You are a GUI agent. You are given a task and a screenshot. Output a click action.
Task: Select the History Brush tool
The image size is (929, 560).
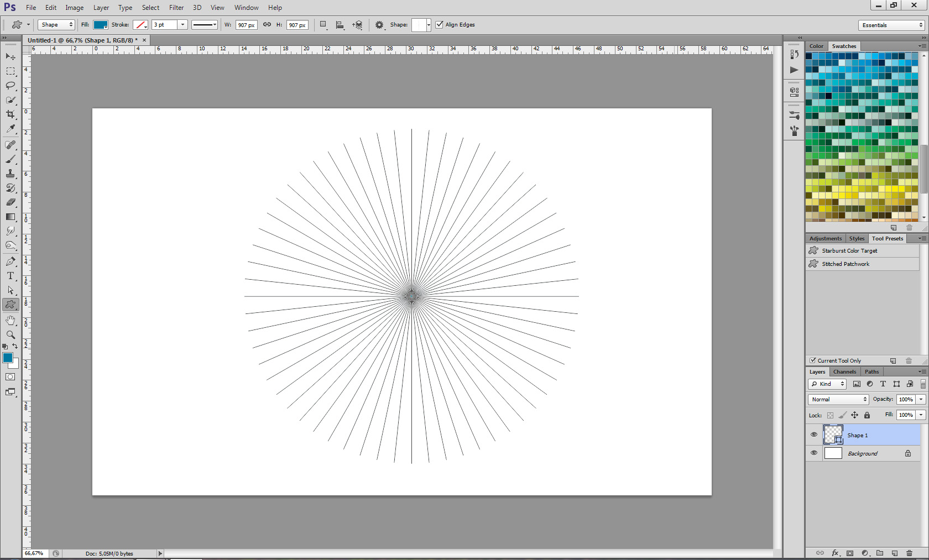pos(11,188)
